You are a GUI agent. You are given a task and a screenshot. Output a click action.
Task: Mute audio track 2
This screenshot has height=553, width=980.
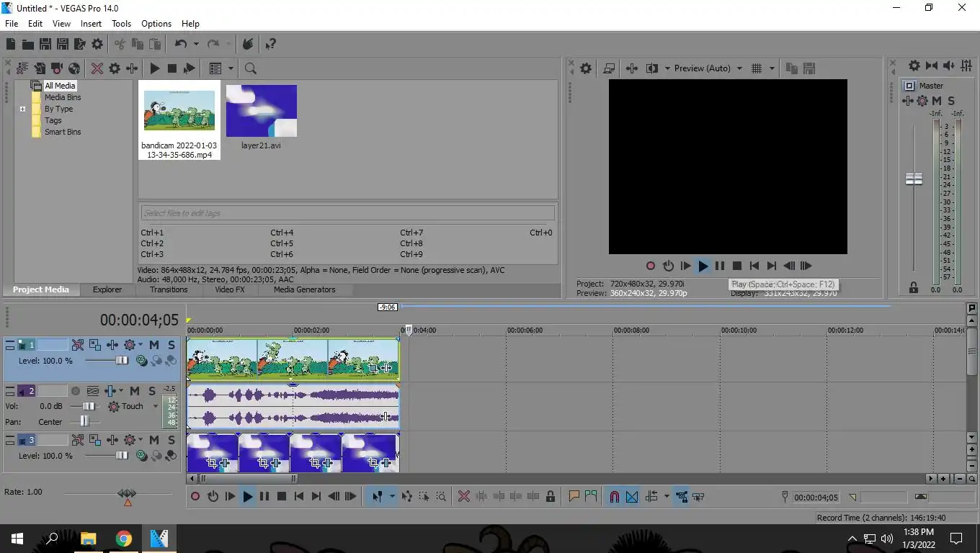tap(135, 391)
